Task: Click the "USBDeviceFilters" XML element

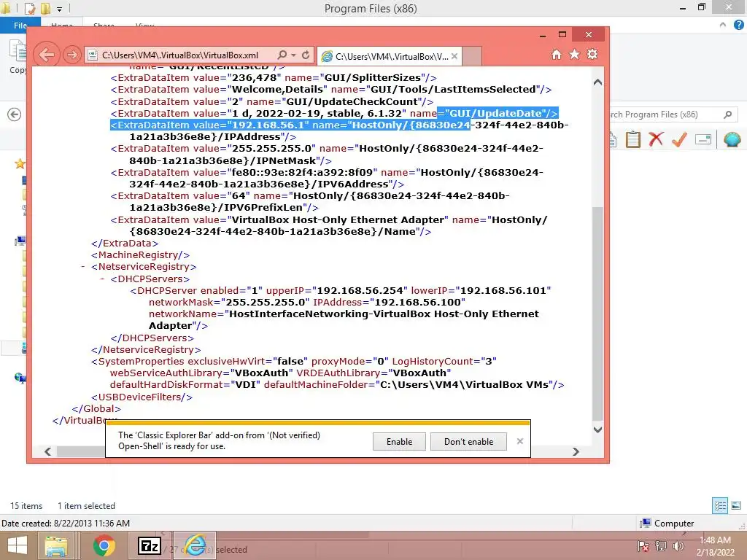Action: point(142,397)
